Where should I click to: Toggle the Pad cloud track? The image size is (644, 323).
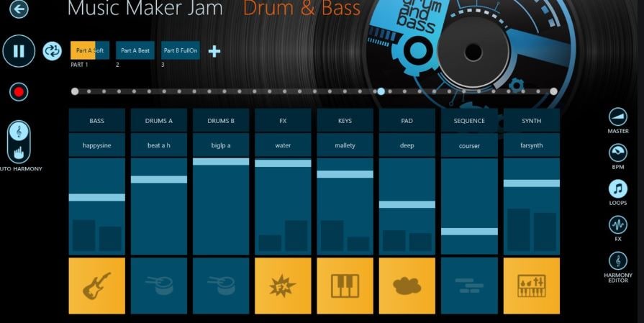pyautogui.click(x=407, y=286)
